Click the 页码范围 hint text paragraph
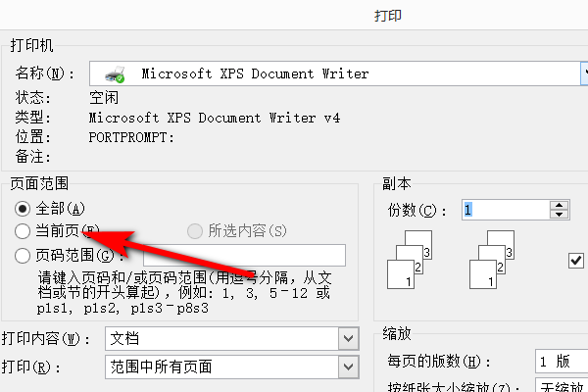The width and height of the screenshot is (588, 392). [x=184, y=293]
